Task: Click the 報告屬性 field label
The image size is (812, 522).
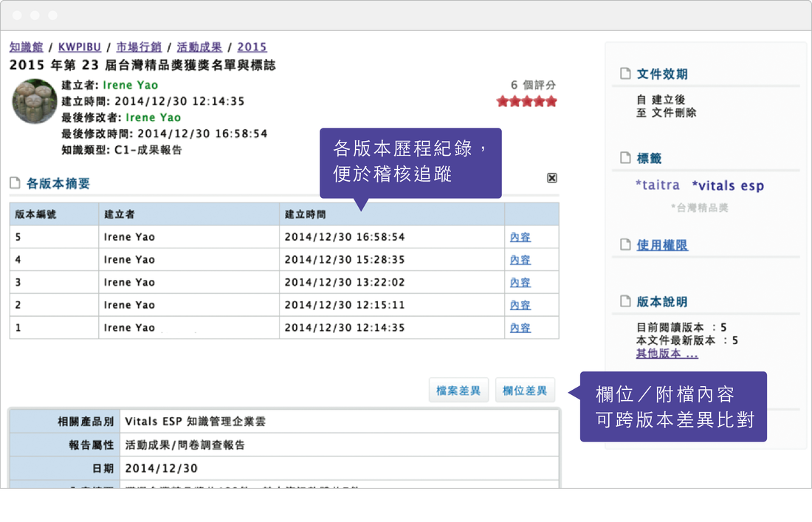Action: (91, 444)
